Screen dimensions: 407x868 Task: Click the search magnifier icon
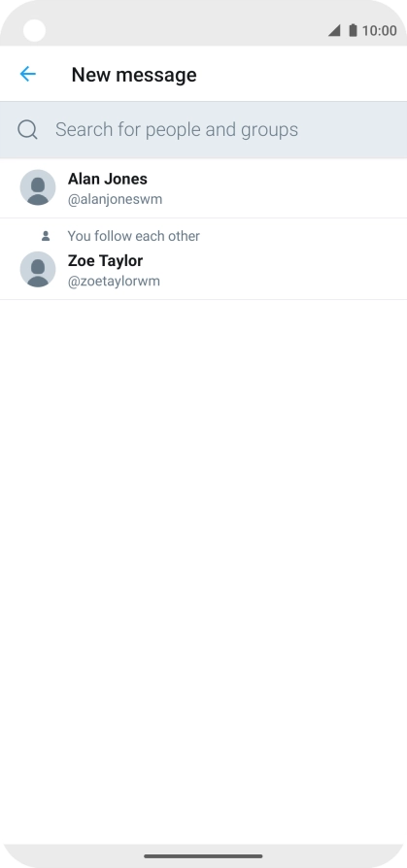tap(27, 129)
